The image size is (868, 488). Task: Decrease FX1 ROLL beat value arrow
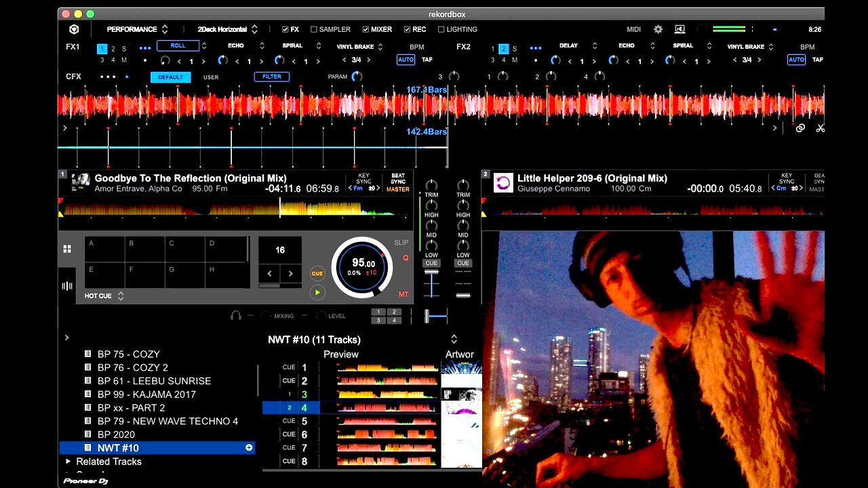(x=180, y=61)
